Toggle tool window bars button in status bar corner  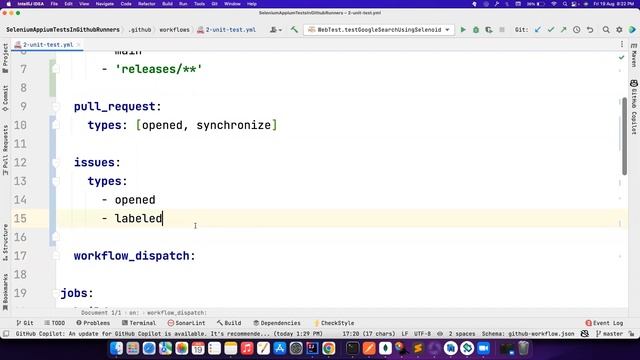point(6,334)
